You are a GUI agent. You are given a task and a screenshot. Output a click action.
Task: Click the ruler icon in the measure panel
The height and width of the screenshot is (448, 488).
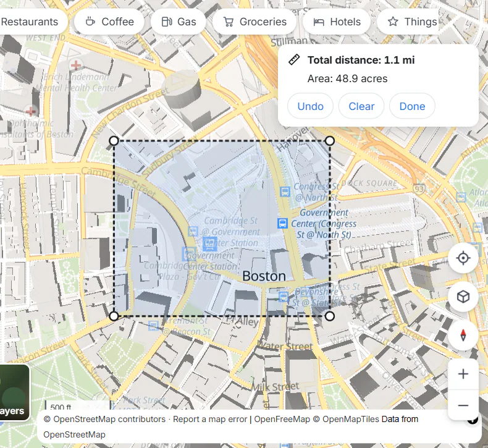(294, 59)
